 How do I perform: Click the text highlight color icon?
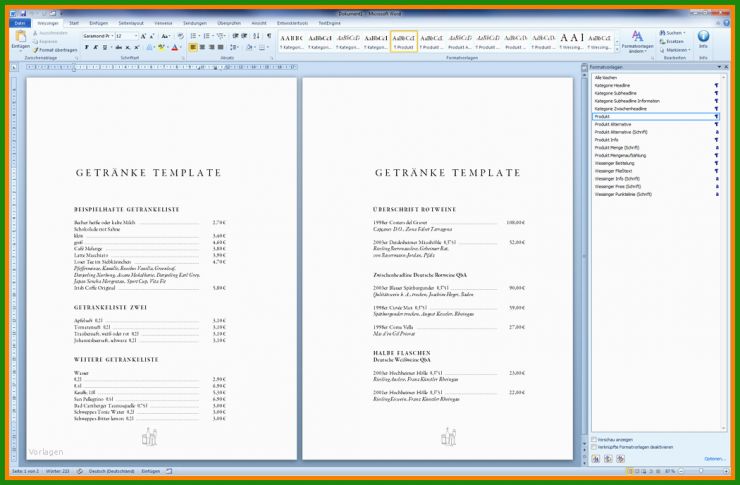click(161, 48)
